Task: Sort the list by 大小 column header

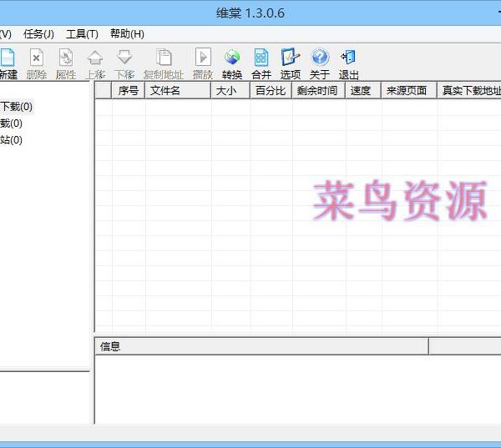Action: pyautogui.click(x=230, y=91)
